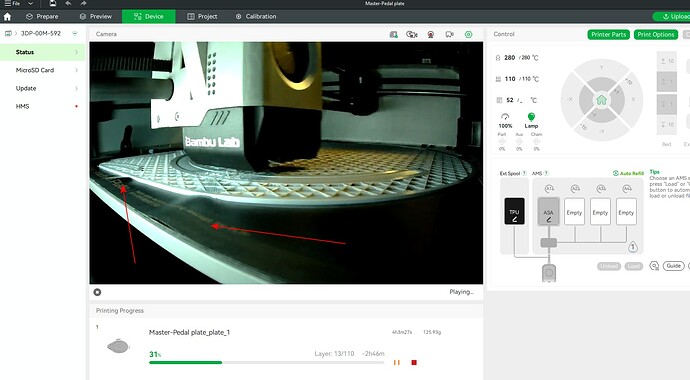Click the Wi-Fi signal icon beside printer name

pos(75,33)
